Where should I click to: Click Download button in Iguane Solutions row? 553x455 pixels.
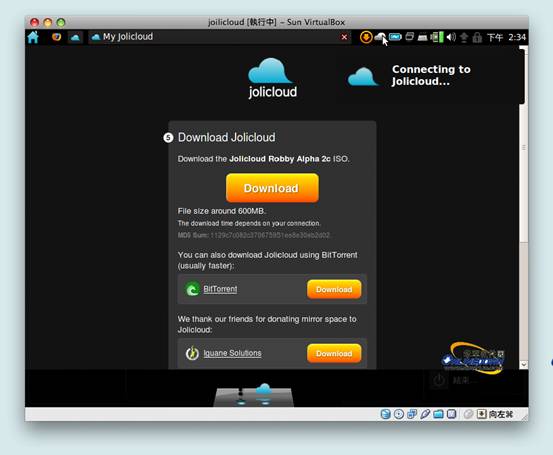tap(334, 353)
